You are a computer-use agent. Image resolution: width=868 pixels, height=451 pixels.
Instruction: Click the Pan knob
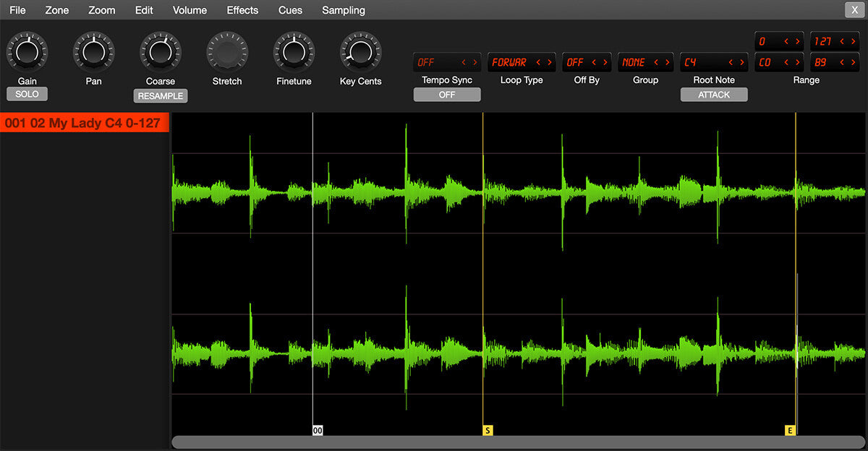coord(93,51)
